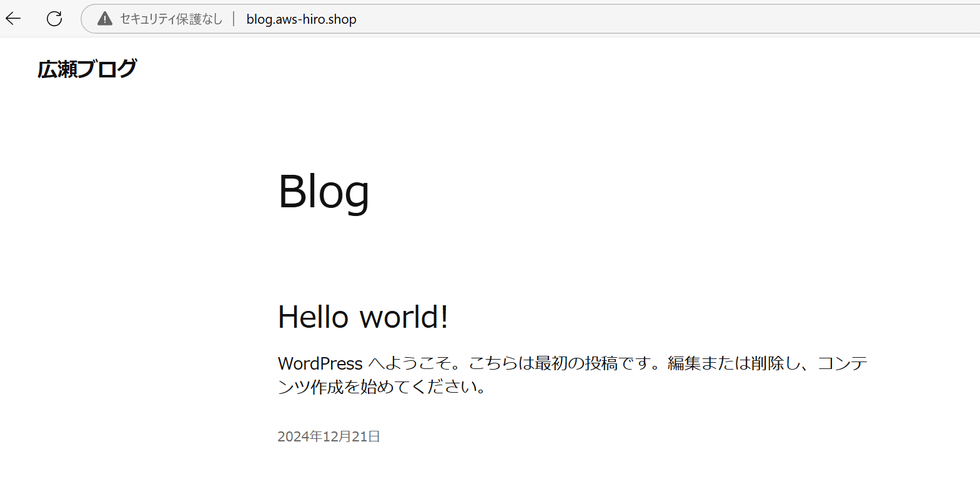The image size is (980, 482).
Task: Open the Hello world! post title
Action: pos(363,317)
